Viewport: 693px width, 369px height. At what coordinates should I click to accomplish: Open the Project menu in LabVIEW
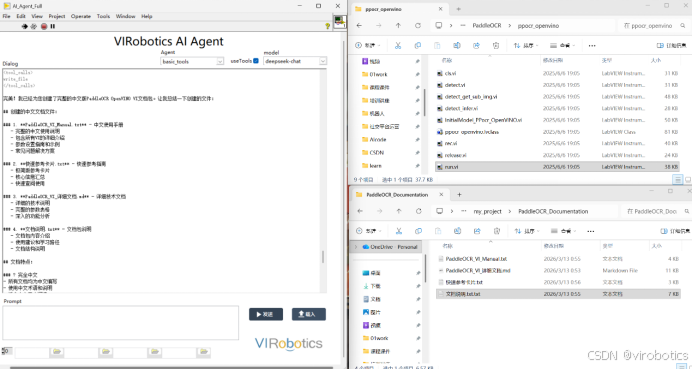tap(57, 16)
